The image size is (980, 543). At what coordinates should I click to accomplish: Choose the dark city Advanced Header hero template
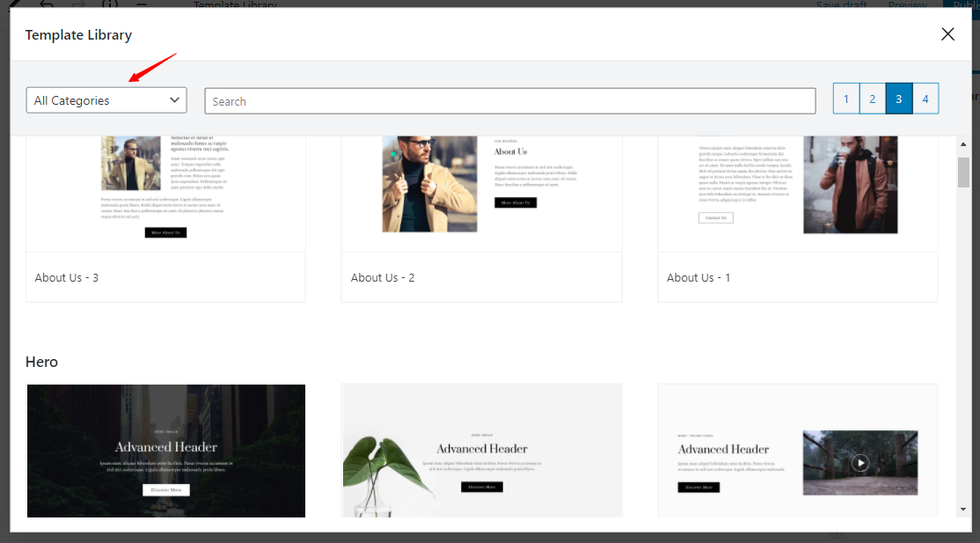165,451
